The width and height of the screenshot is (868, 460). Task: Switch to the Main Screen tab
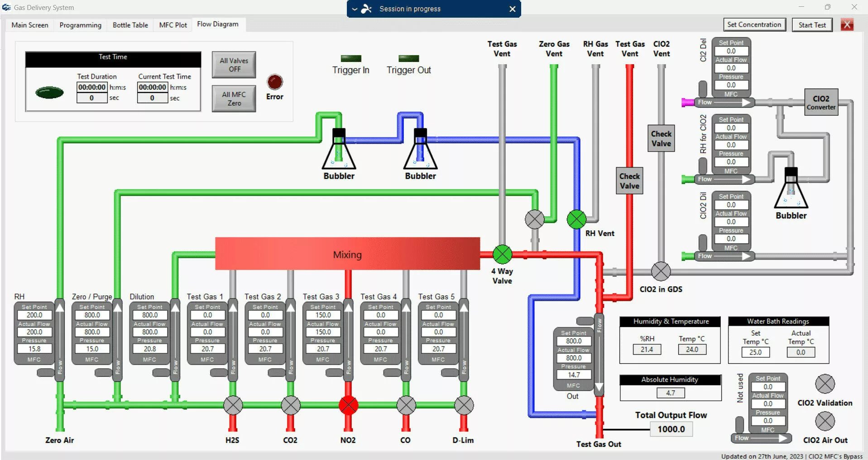click(x=30, y=25)
